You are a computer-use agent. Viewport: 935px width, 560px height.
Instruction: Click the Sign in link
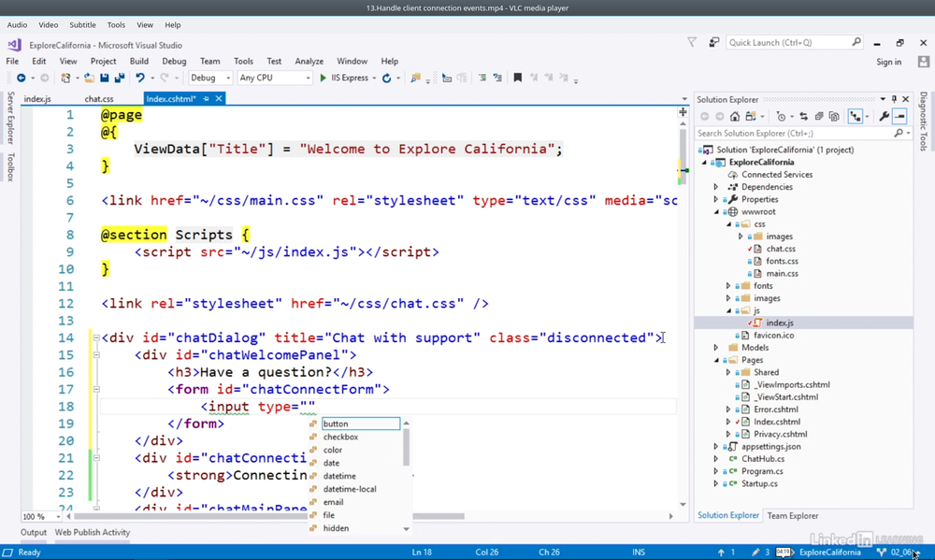click(888, 62)
